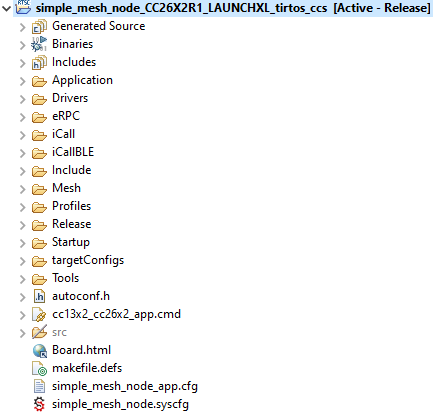Click the Tools folder icon

[39, 279]
